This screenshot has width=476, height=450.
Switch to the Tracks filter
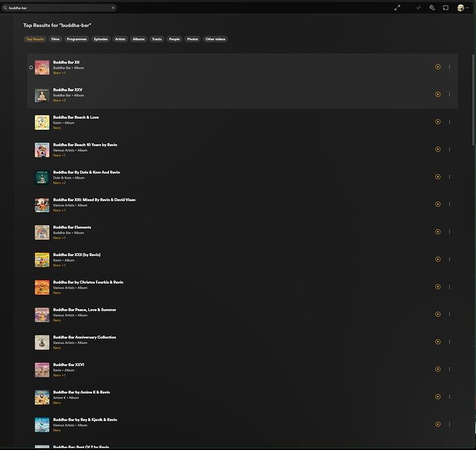(x=157, y=39)
